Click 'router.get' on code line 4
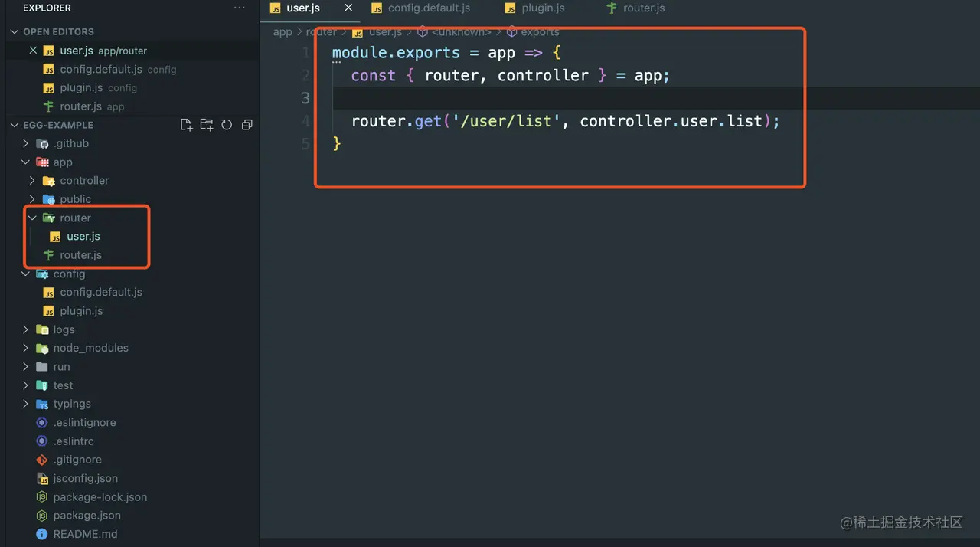 coord(396,121)
